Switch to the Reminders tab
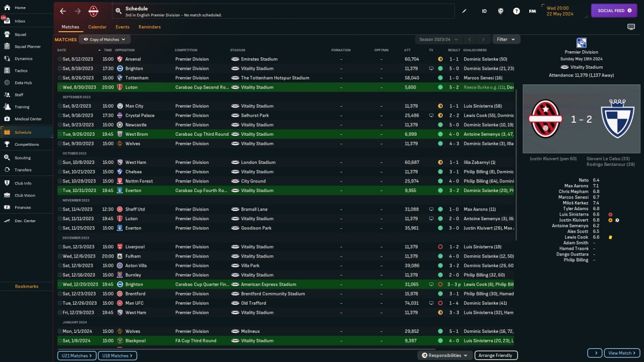Image resolution: width=644 pixels, height=362 pixels. click(149, 27)
